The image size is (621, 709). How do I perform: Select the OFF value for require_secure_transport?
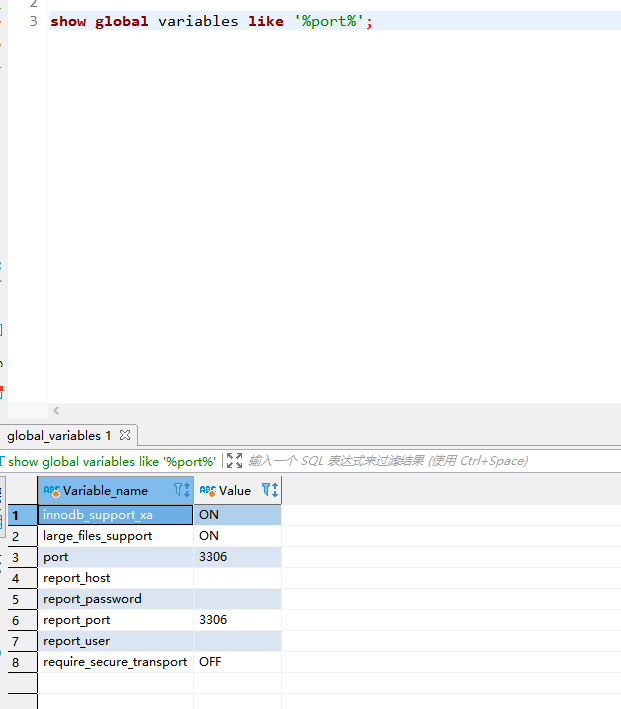click(237, 662)
